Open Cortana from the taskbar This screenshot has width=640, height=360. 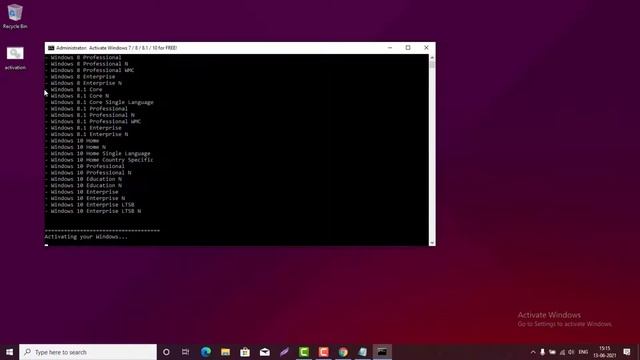tap(166, 352)
